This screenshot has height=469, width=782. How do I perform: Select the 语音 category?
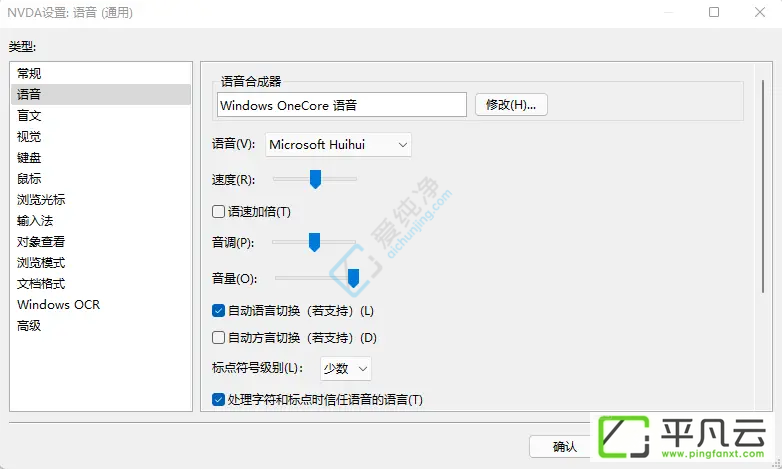point(101,94)
